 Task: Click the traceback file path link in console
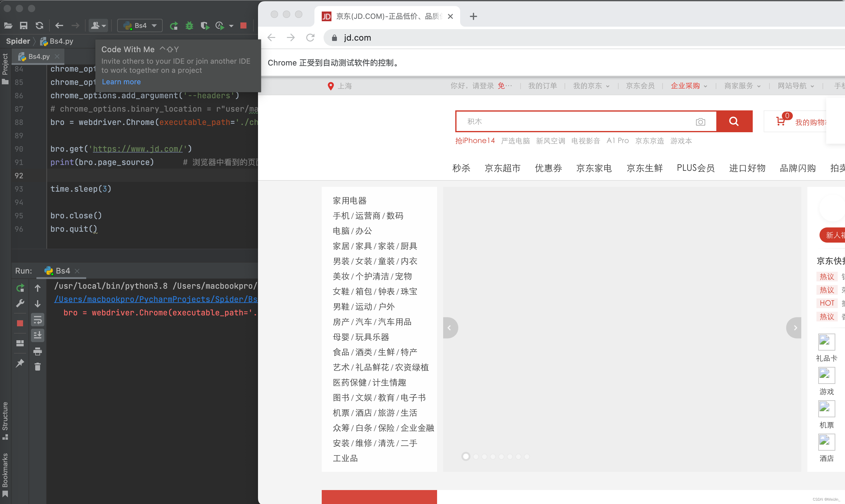[x=156, y=299]
